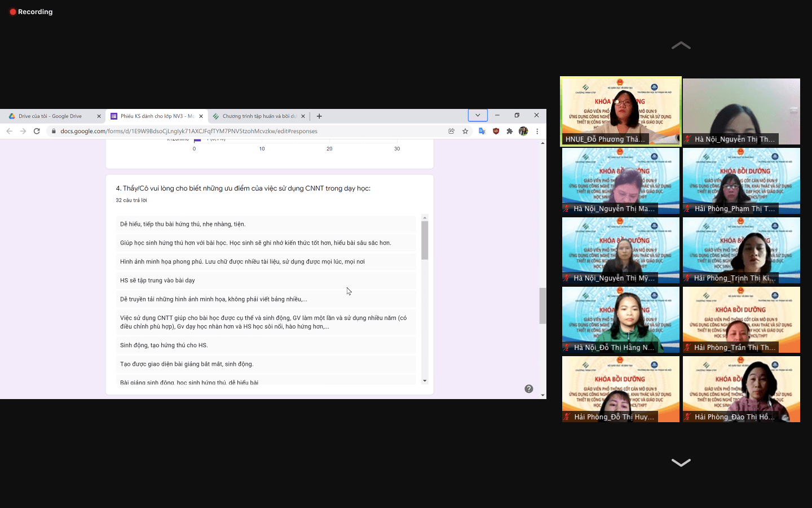Select Hải Phòng_Phạm Thị T... video tile

coord(742,181)
